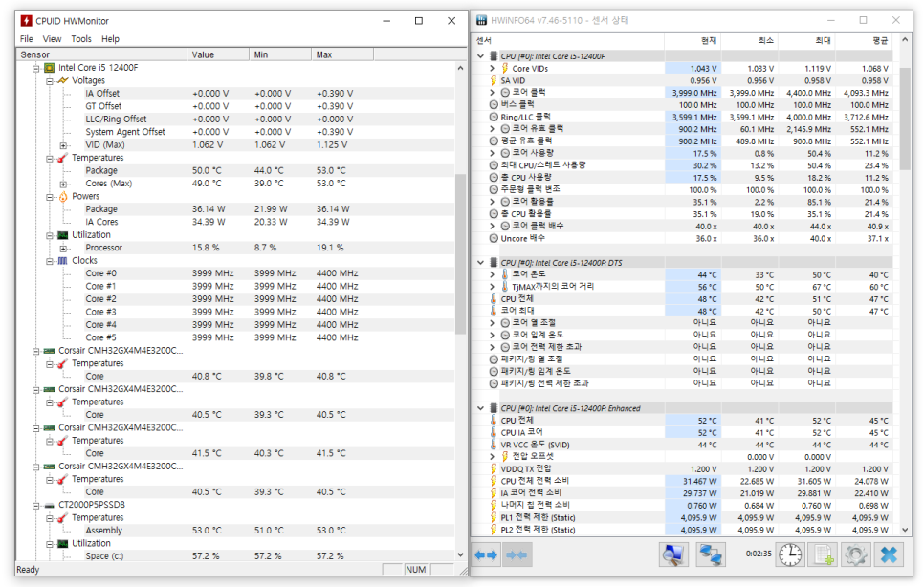This screenshot has width=924, height=587.
Task: Collapse the CT2000P5PSSD8 drive node
Action: point(36,505)
